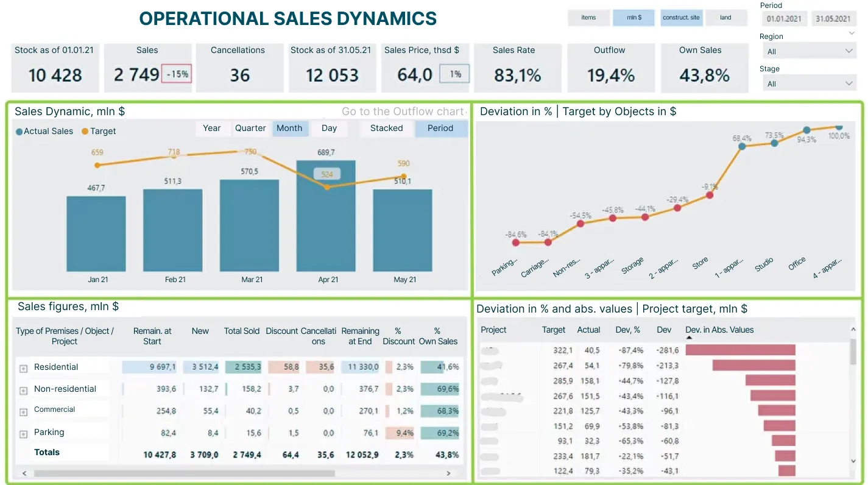Expand the Commercial row
The width and height of the screenshot is (868, 485).
point(24,412)
